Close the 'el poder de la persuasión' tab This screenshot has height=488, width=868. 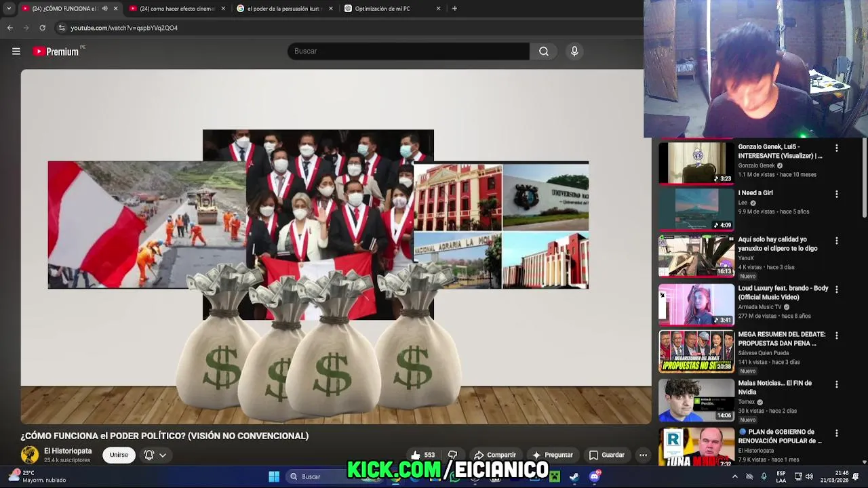tap(331, 8)
